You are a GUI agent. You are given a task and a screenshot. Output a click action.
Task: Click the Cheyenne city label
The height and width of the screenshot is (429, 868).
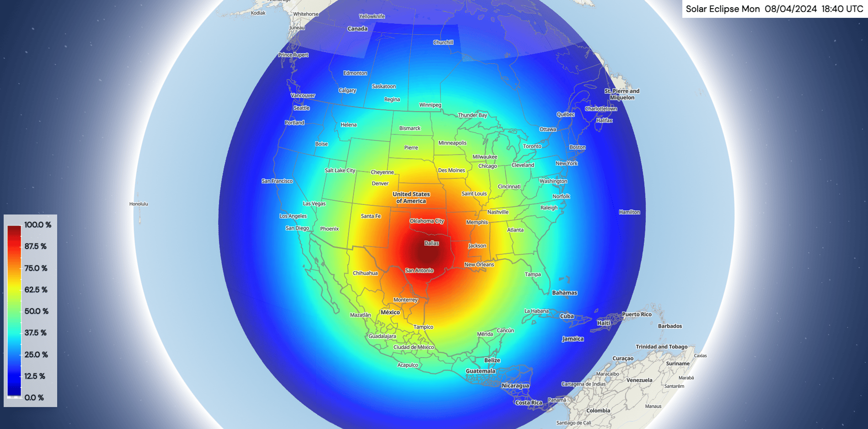382,172
